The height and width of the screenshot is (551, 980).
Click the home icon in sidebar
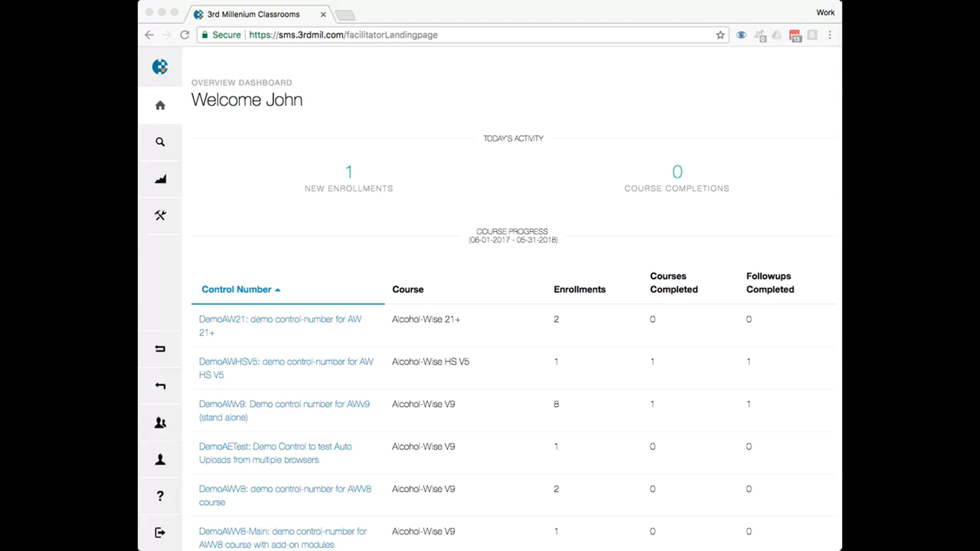(160, 105)
